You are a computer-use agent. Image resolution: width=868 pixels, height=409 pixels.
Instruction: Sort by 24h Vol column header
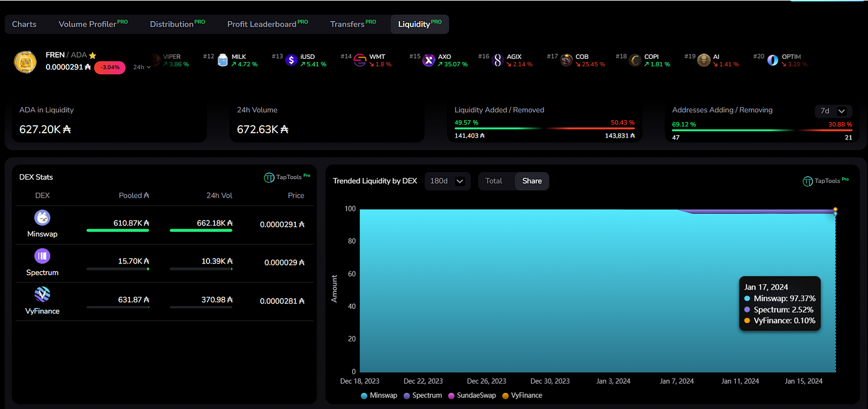(x=218, y=195)
